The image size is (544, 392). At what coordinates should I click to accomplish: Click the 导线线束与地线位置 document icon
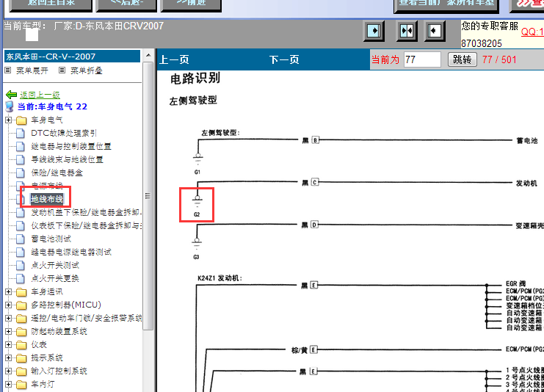[21, 160]
